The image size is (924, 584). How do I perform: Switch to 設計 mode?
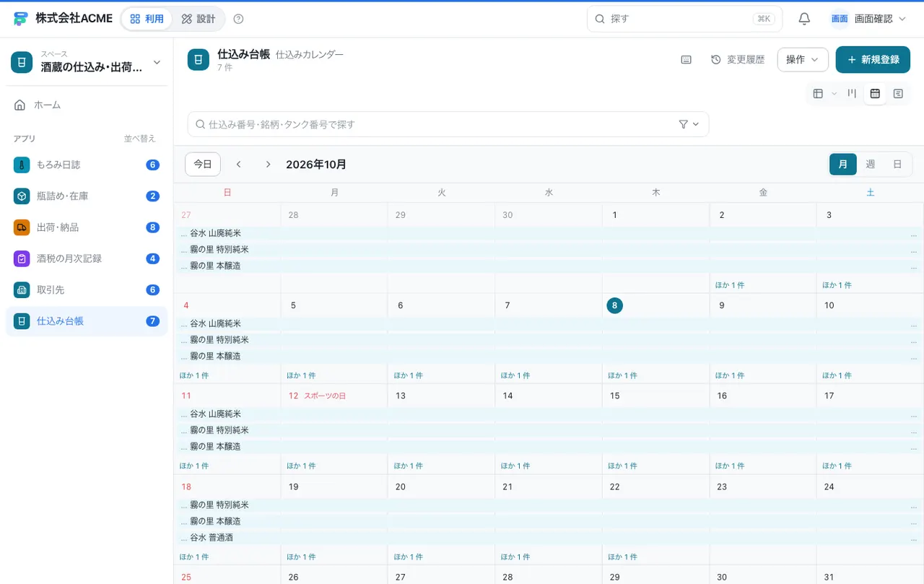coord(199,19)
